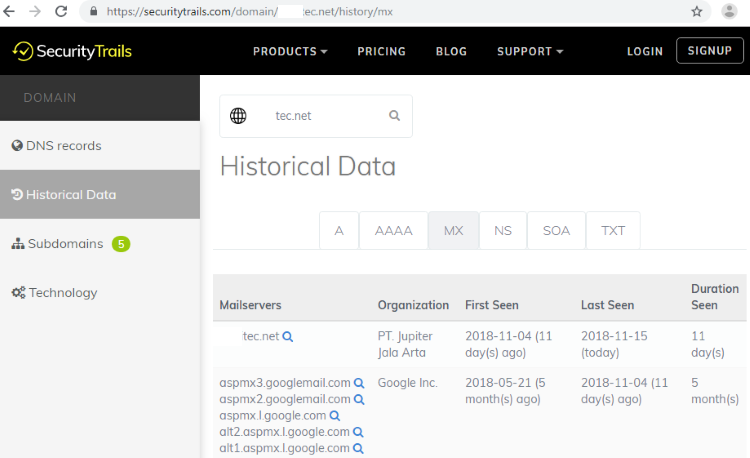
Task: Search alt2.aspmx.l.google.com with its magnifier icon
Action: click(358, 432)
